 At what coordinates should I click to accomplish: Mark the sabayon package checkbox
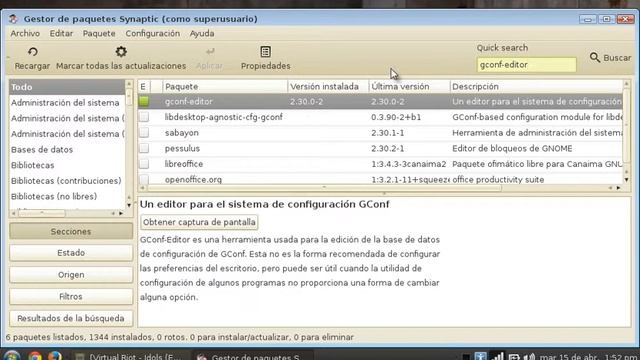(x=144, y=133)
